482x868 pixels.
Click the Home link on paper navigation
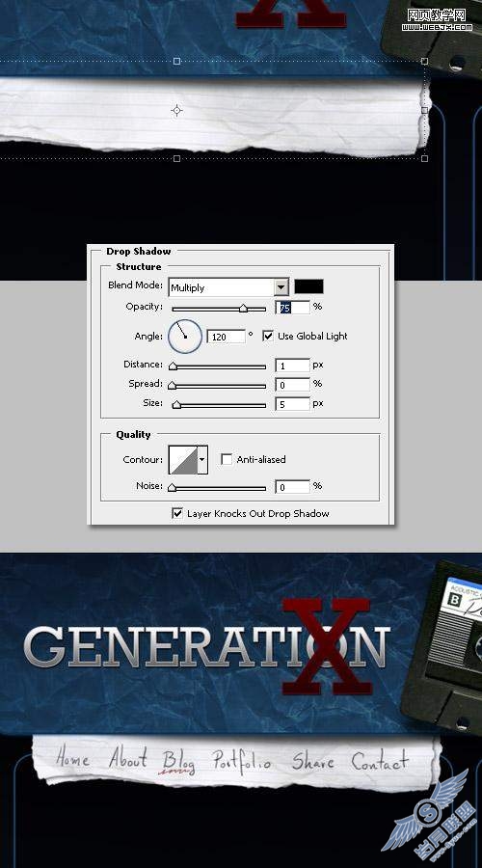[x=72, y=757]
